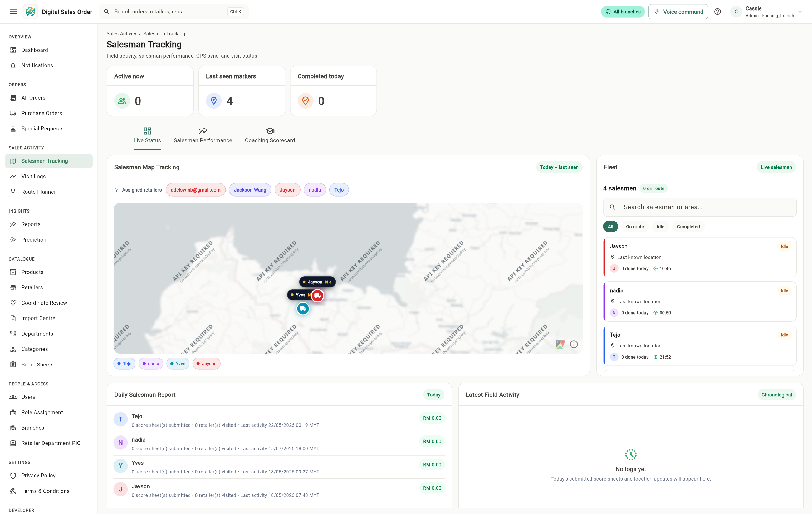This screenshot has height=514, width=812.
Task: Filter fleet by Completed status
Action: [x=688, y=227]
